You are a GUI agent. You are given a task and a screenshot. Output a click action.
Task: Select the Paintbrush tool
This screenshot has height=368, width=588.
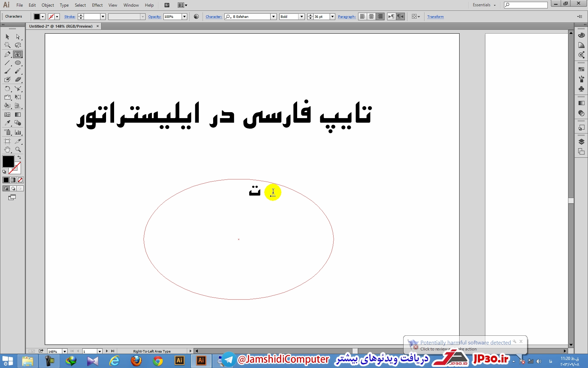tap(7, 71)
